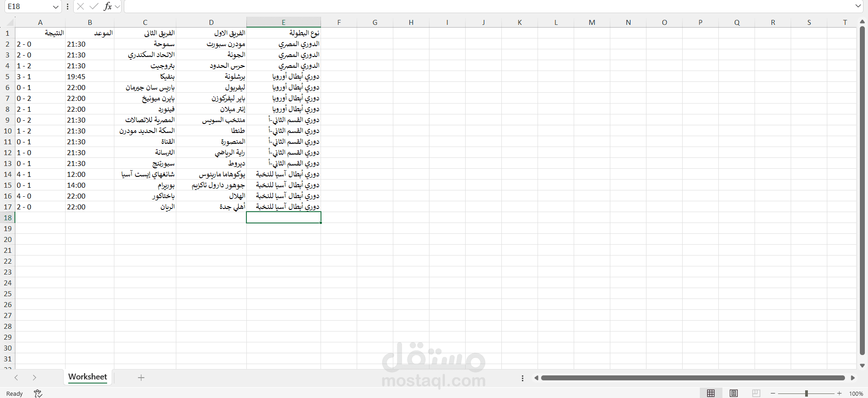Select row 18 header
868x398 pixels.
coord(7,218)
